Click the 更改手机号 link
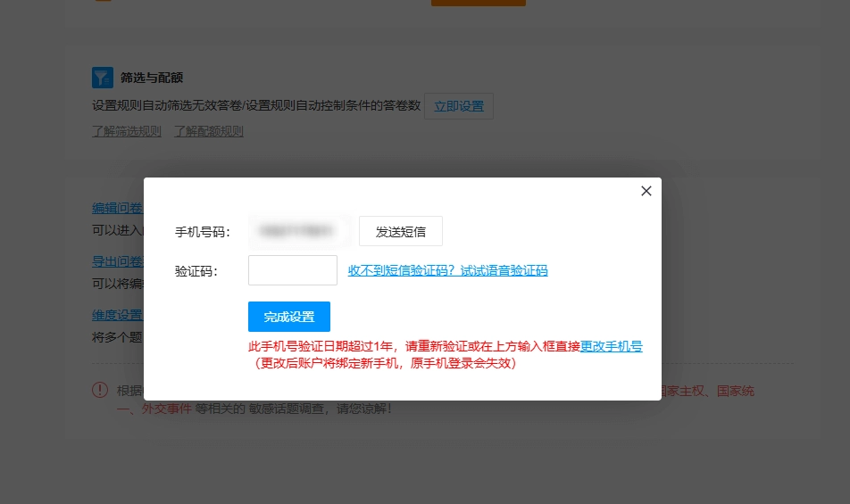This screenshot has width=850, height=504. pos(612,346)
